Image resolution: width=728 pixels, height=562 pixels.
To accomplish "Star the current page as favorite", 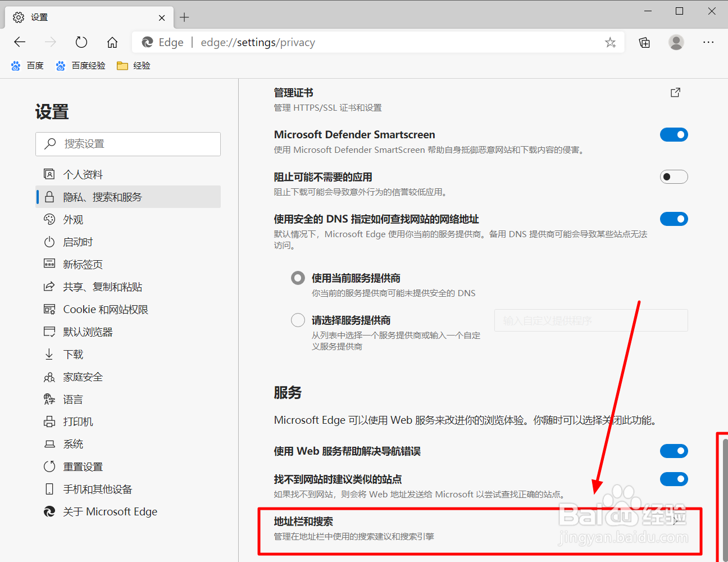I will click(x=610, y=42).
